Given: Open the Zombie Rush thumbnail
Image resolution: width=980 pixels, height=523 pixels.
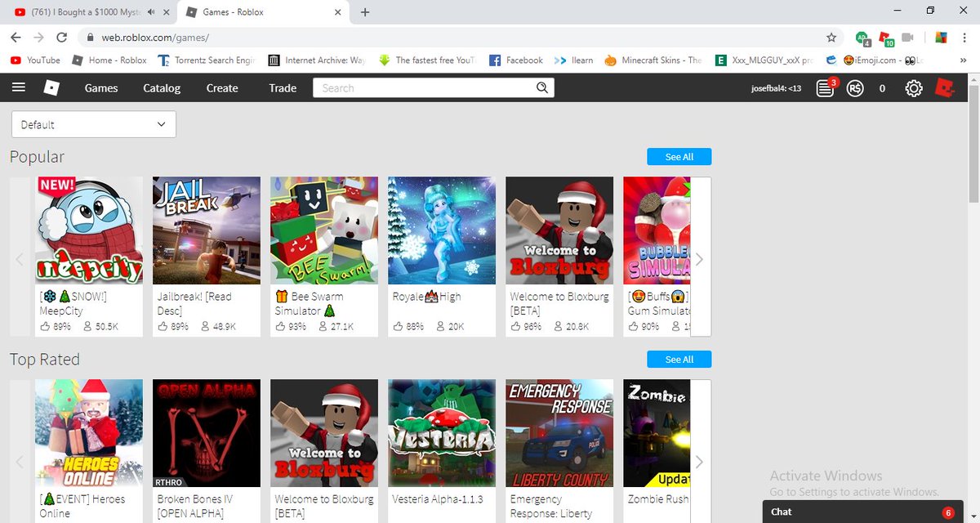Looking at the screenshot, I should tap(657, 433).
